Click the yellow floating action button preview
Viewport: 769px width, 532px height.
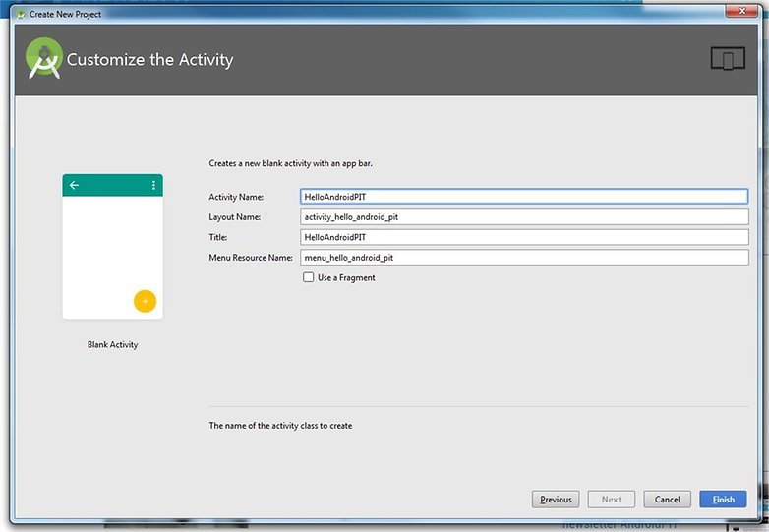point(145,301)
